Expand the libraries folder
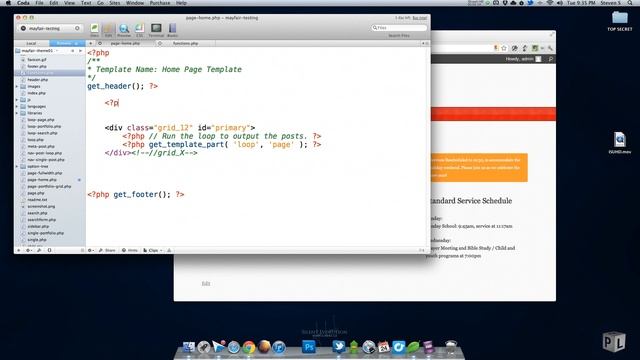640x360 pixels. 17,113
